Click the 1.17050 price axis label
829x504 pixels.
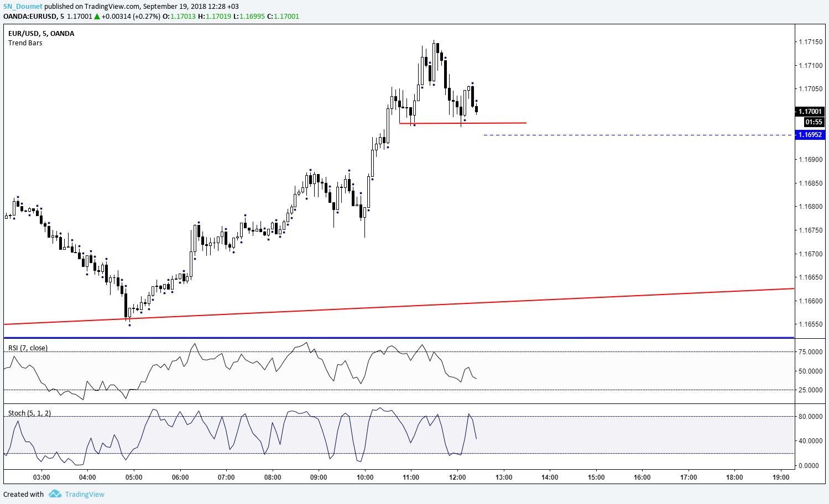tap(810, 88)
